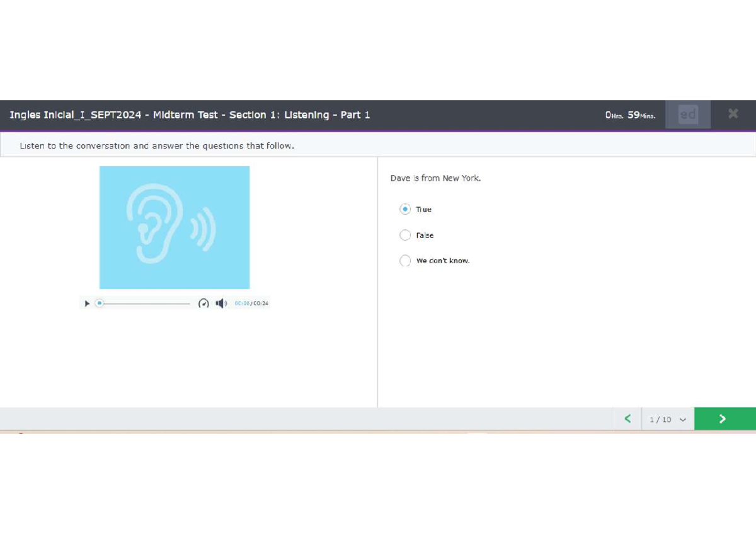Advance to next question with green arrow button

pos(724,419)
